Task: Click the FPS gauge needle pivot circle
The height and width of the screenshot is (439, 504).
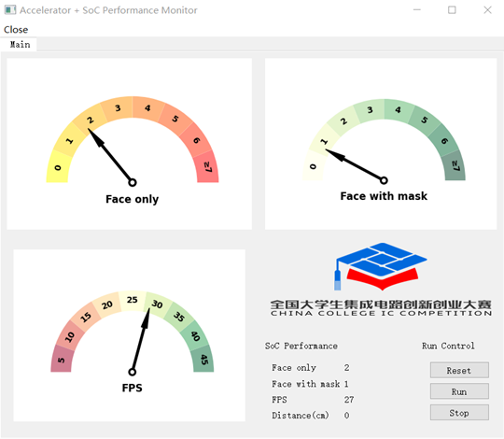Action: [133, 372]
